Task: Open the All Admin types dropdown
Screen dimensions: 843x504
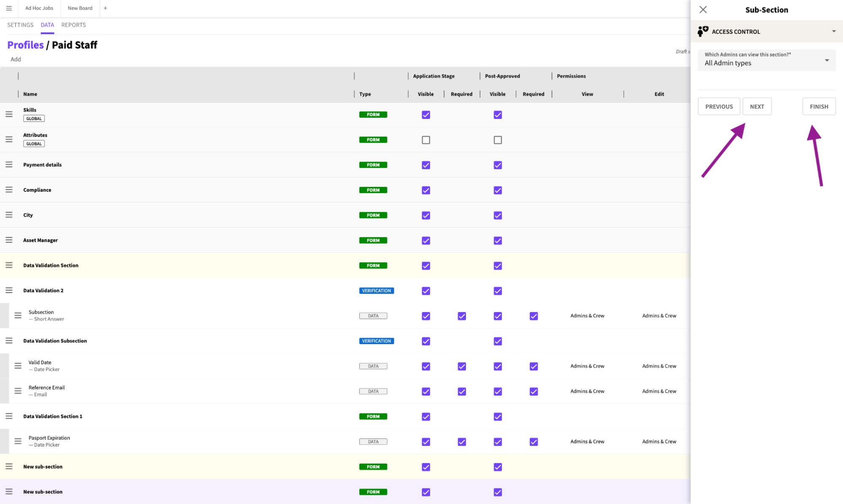Action: tap(767, 60)
